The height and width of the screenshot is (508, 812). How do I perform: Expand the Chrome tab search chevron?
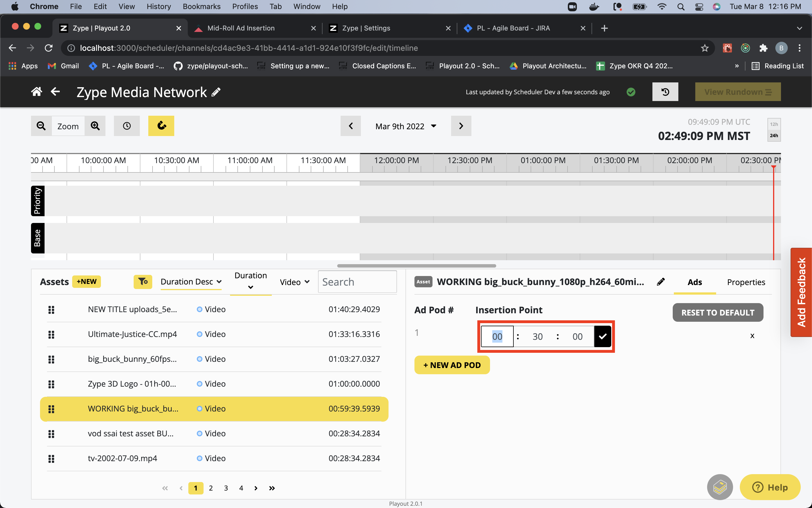click(799, 28)
